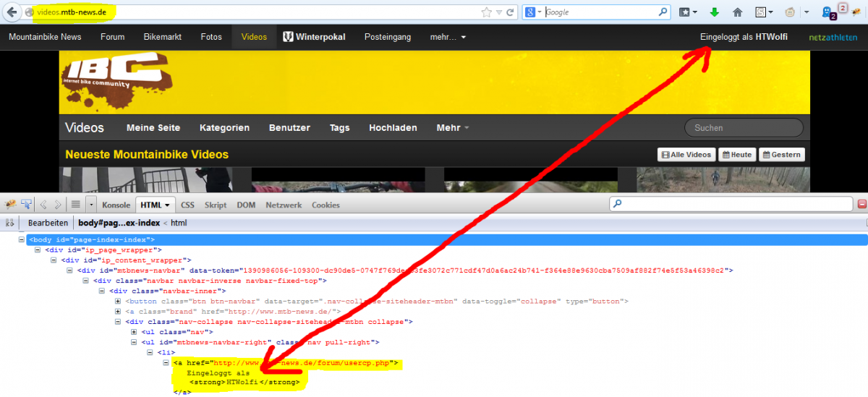Activate the Firebug element inspect tool
Viewport: 868px width, 397px height.
pyautogui.click(x=27, y=205)
